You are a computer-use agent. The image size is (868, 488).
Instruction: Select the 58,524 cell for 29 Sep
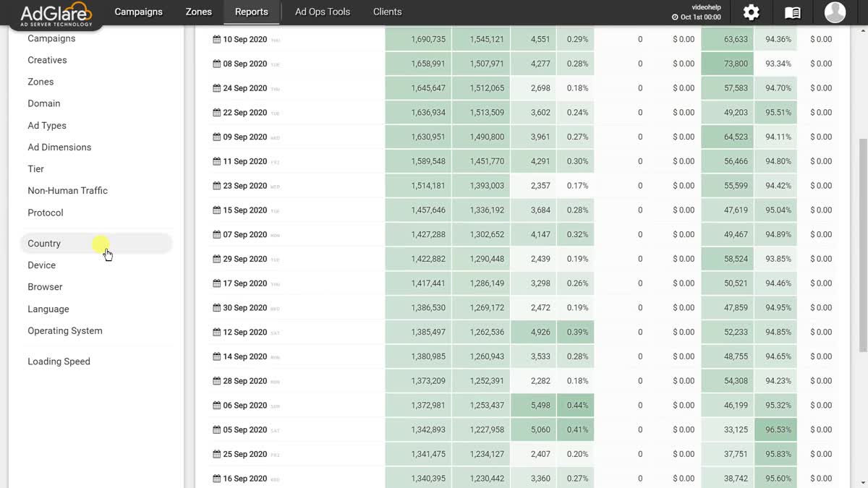[727, 259]
